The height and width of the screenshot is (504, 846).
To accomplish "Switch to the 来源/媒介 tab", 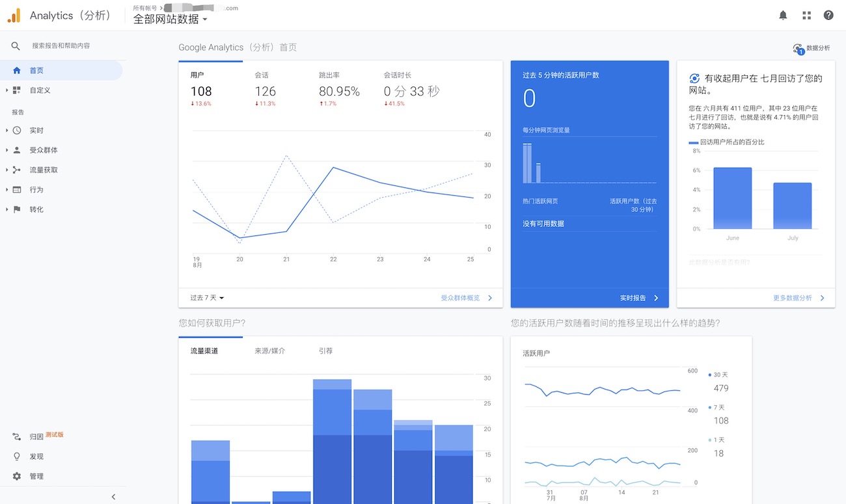I will click(x=269, y=351).
